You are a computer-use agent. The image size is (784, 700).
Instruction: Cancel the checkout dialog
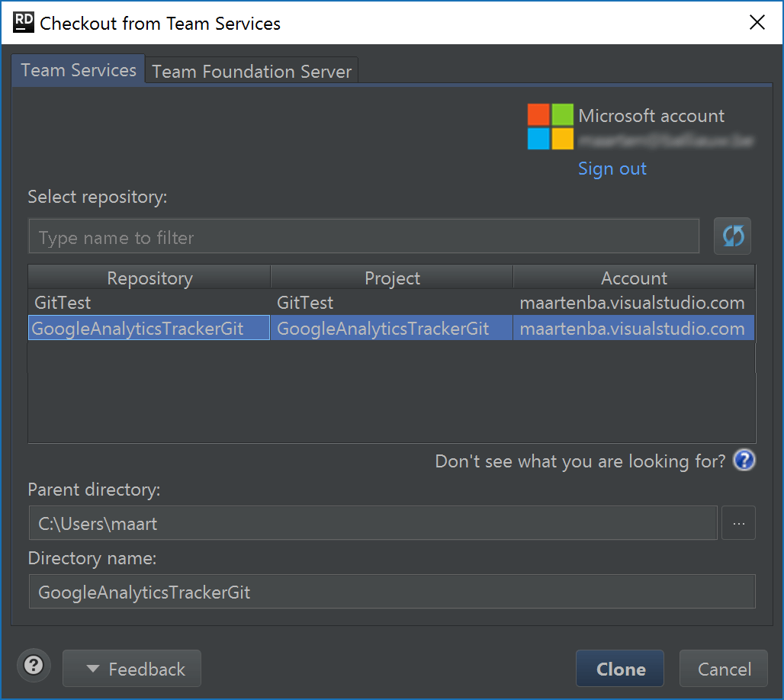(724, 669)
